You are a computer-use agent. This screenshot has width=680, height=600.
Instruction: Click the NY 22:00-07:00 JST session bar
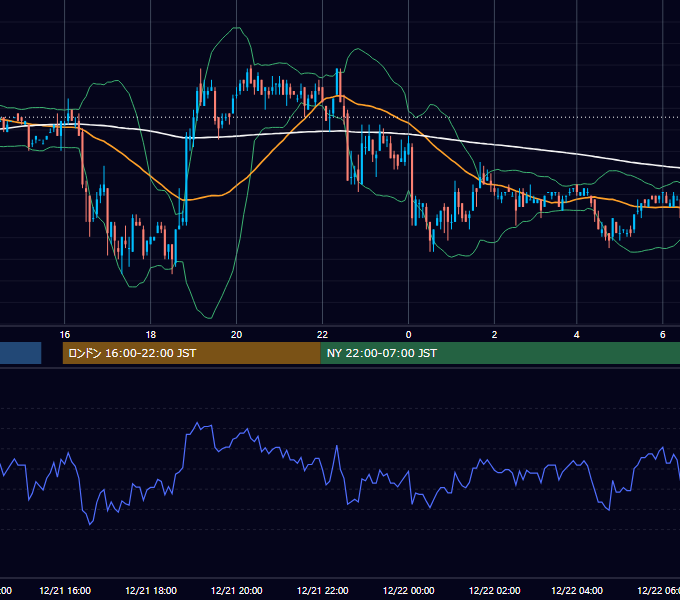[x=500, y=353]
